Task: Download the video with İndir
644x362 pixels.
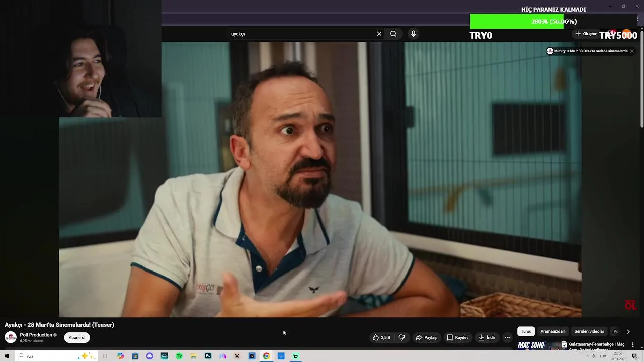Action: click(x=487, y=338)
